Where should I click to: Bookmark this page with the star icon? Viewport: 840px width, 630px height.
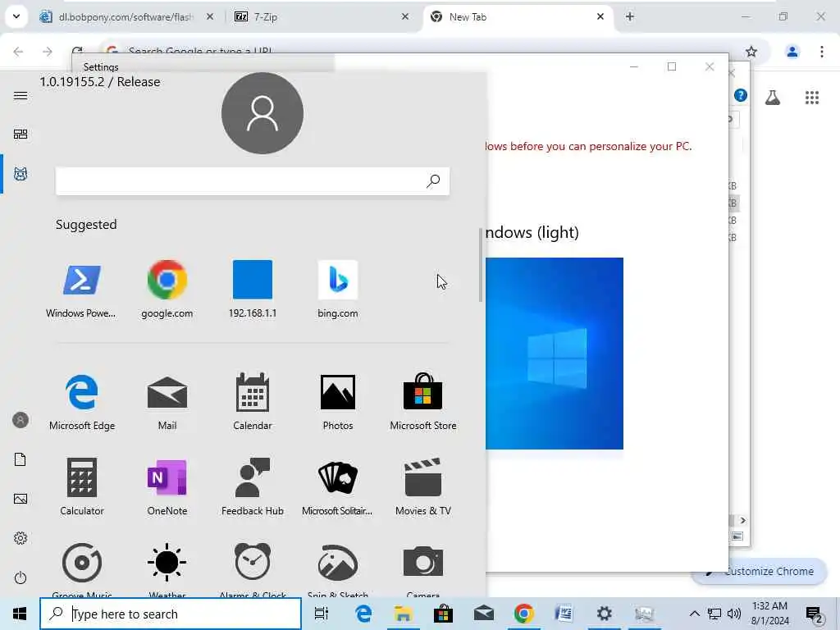751,52
